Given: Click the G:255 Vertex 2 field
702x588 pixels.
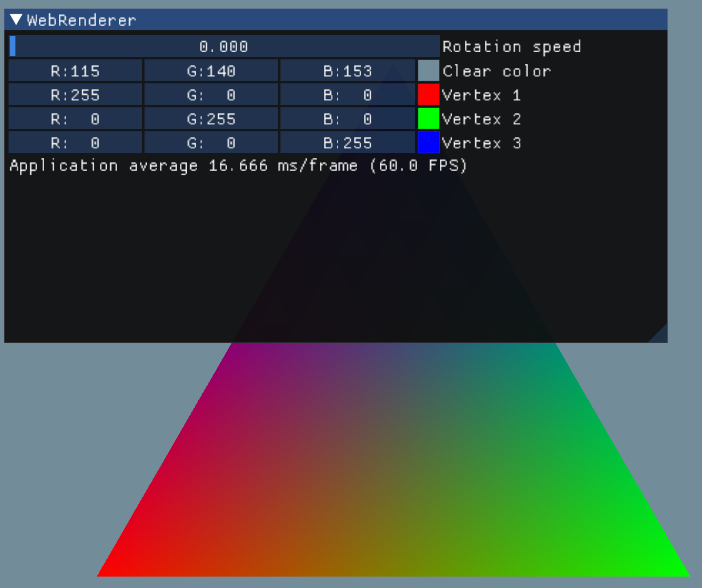Looking at the screenshot, I should (211, 119).
